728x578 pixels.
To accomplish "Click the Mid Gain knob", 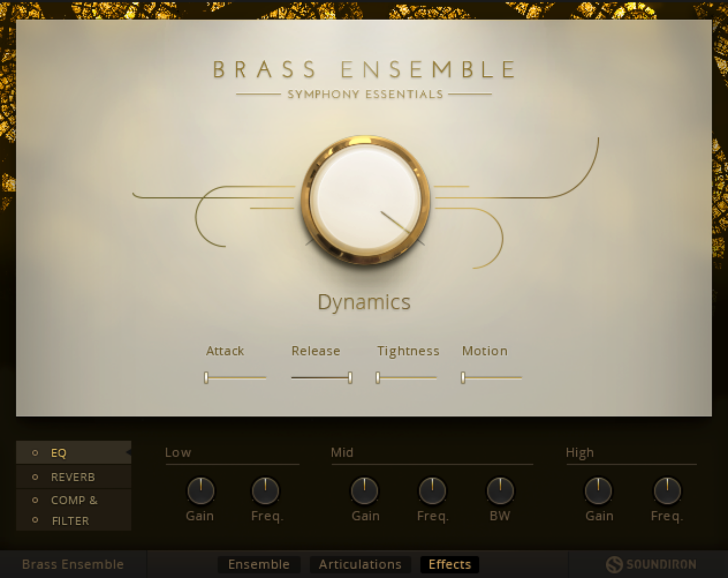I will [364, 491].
